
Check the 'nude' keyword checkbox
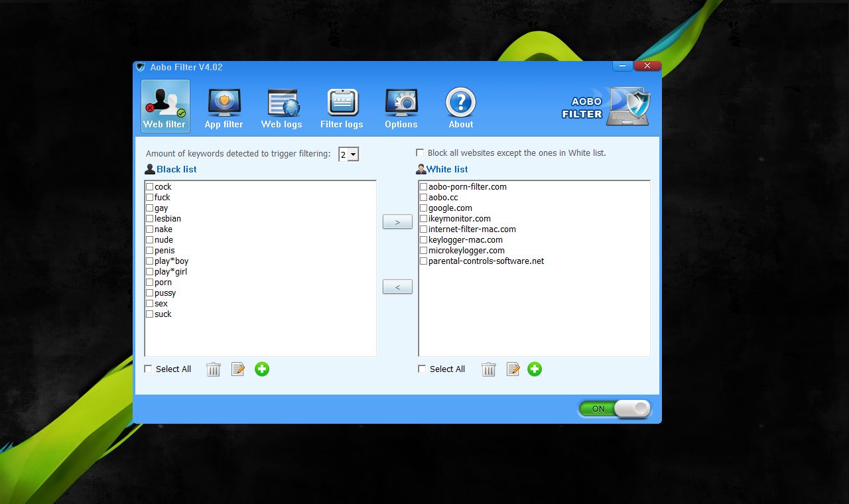(150, 240)
